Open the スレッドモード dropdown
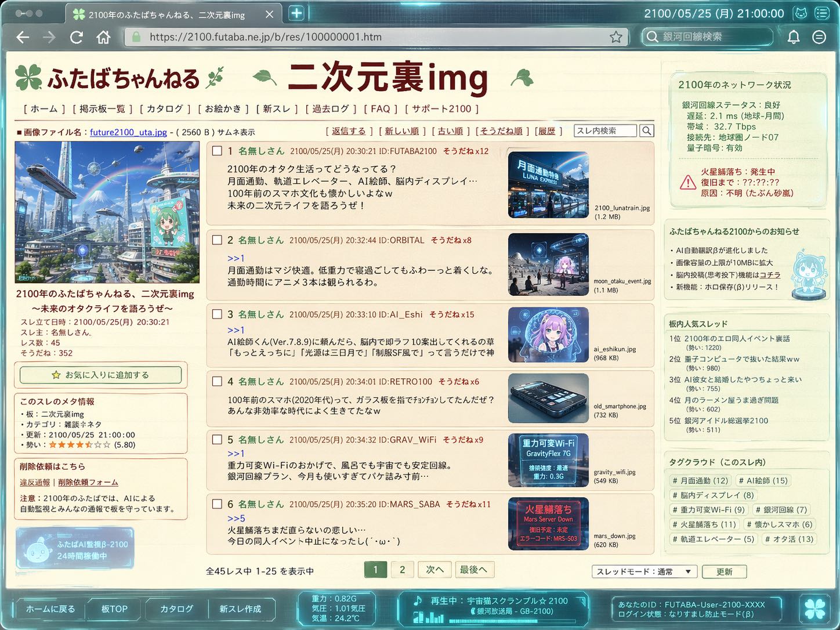The height and width of the screenshot is (630, 840). pyautogui.click(x=644, y=571)
